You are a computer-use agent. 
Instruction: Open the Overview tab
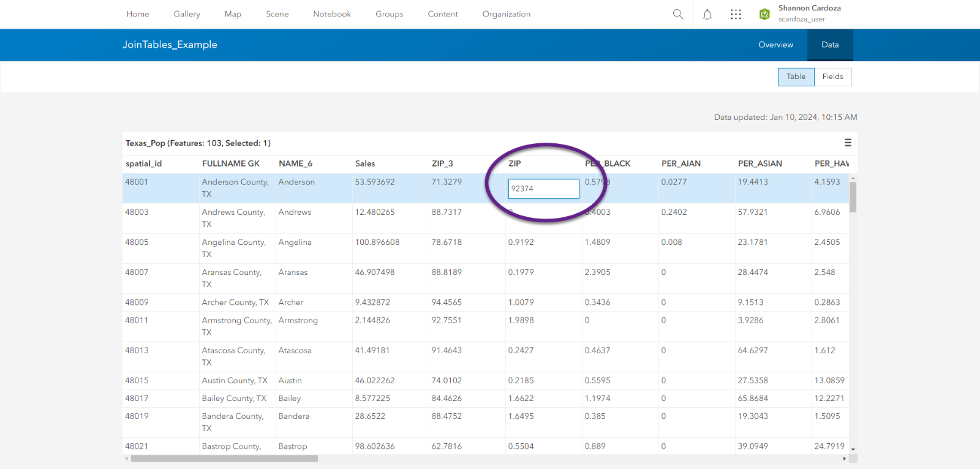(x=775, y=45)
